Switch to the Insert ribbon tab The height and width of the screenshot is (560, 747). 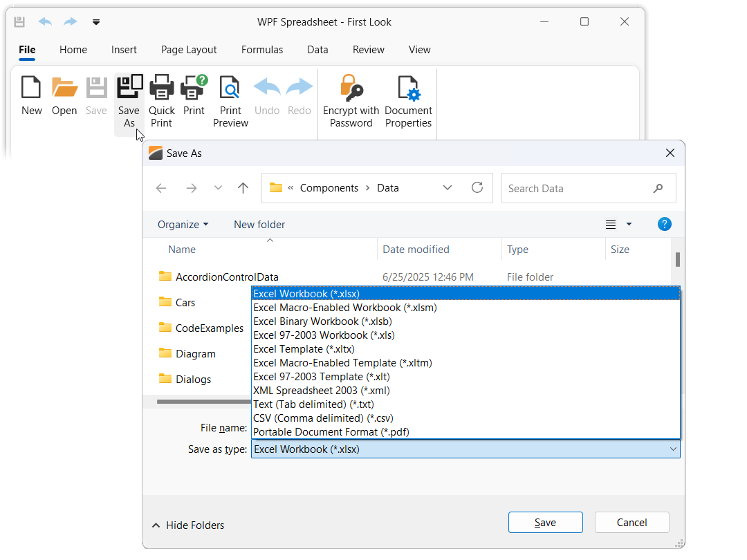[124, 50]
